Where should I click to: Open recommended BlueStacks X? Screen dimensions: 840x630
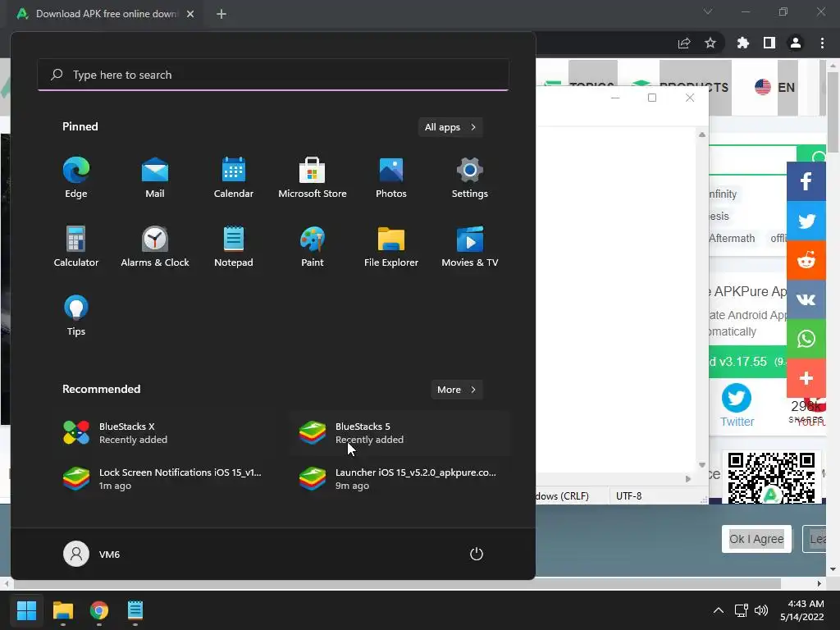(163, 433)
